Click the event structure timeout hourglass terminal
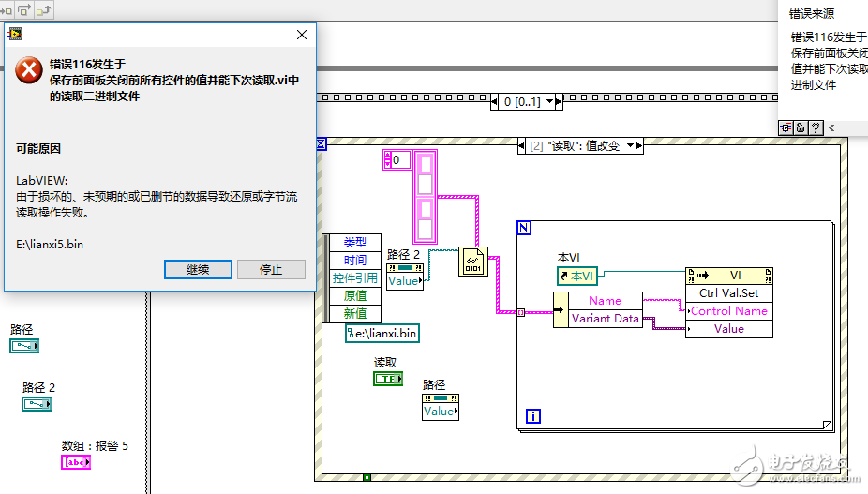This screenshot has height=494, width=868. click(x=322, y=144)
